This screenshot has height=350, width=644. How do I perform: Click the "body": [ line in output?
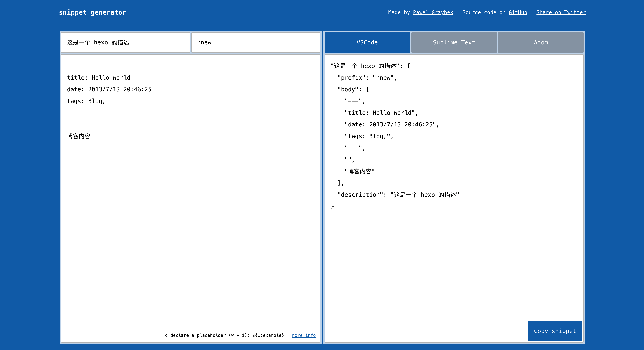[353, 89]
